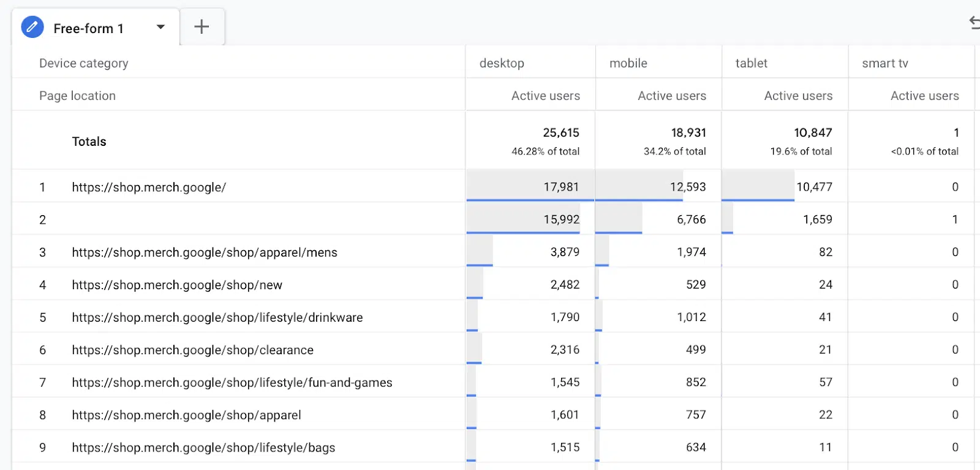The image size is (980, 470).
Task: Click mobile value 499
Action: pos(696,349)
